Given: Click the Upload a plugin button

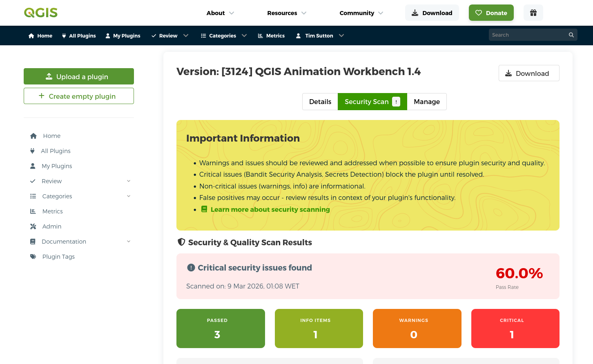Looking at the screenshot, I should point(79,76).
